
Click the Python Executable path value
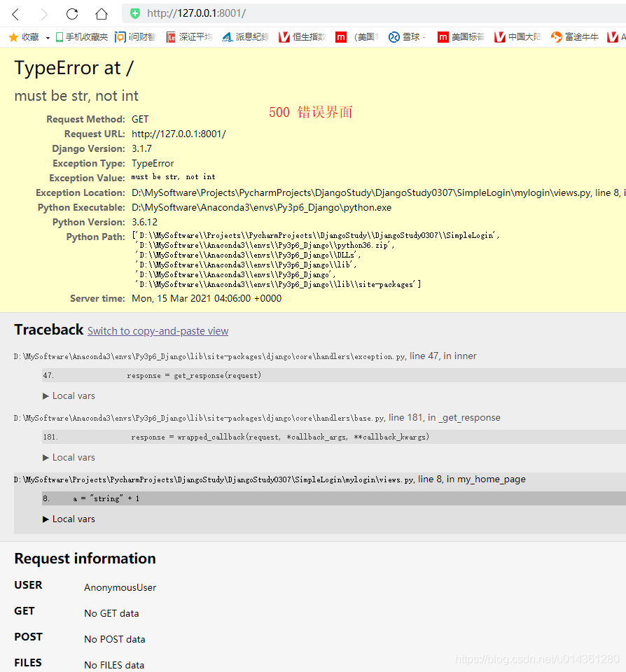(262, 208)
